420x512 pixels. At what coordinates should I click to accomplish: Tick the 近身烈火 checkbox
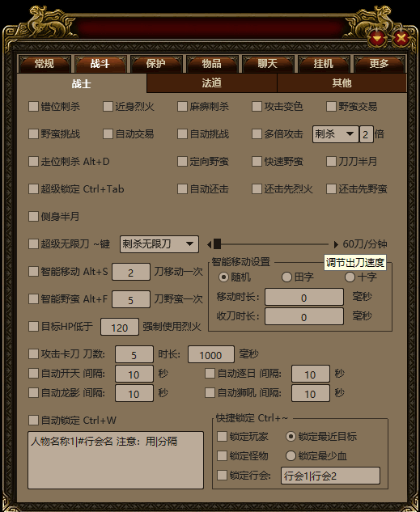[108, 107]
